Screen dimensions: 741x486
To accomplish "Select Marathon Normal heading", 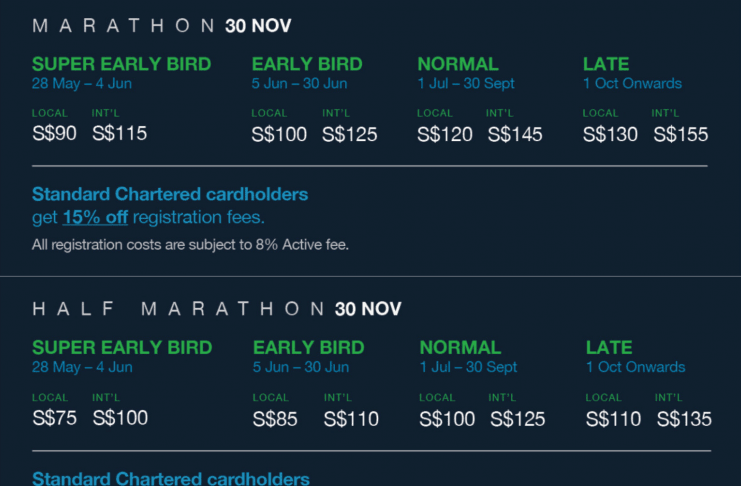I will 458,64.
